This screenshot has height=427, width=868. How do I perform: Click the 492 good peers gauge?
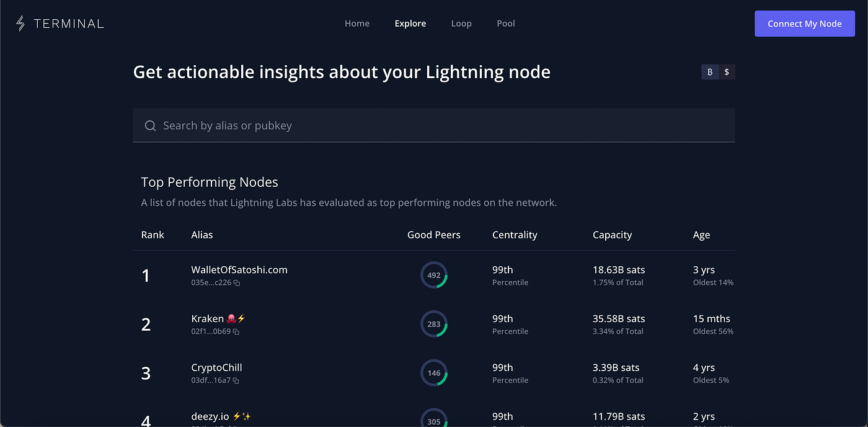[434, 275]
